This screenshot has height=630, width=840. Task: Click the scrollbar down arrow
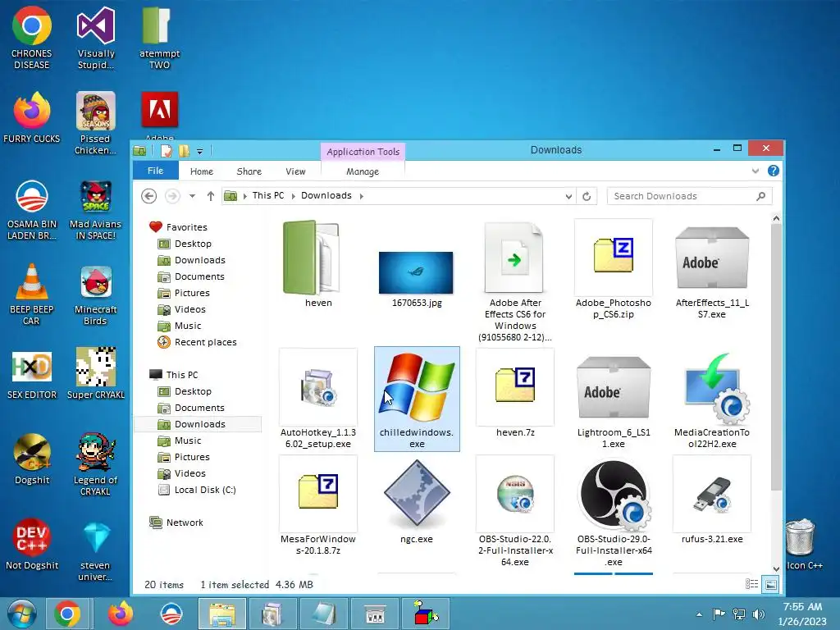coord(776,569)
